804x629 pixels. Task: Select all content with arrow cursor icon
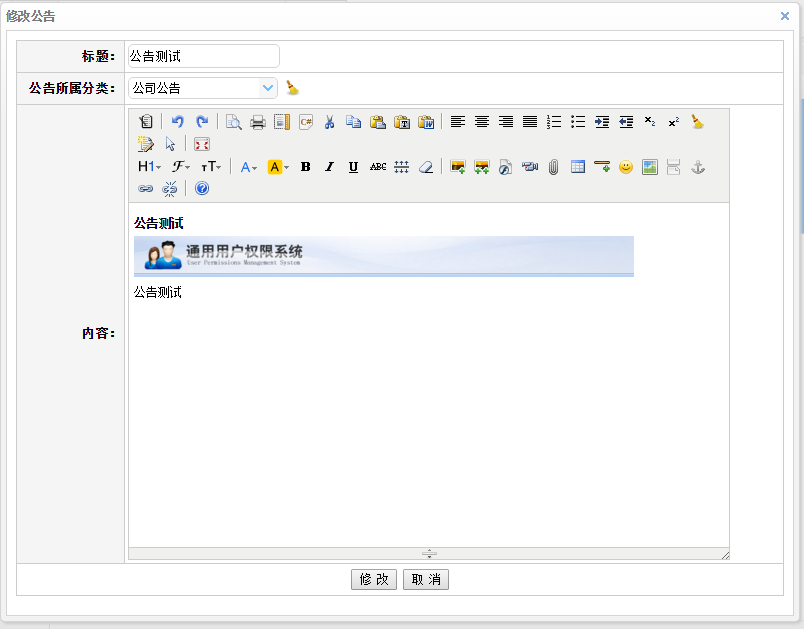click(170, 144)
